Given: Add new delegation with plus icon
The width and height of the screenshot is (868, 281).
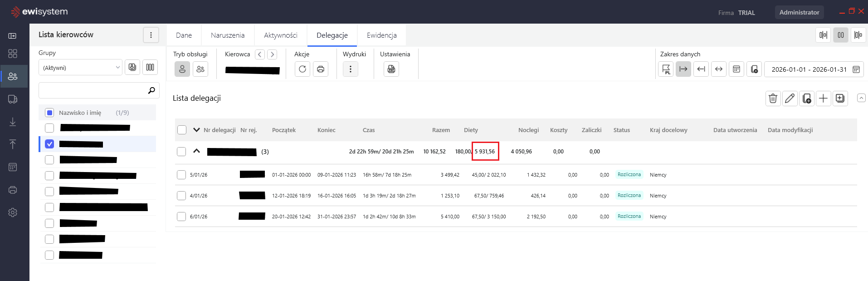Looking at the screenshot, I should [823, 98].
